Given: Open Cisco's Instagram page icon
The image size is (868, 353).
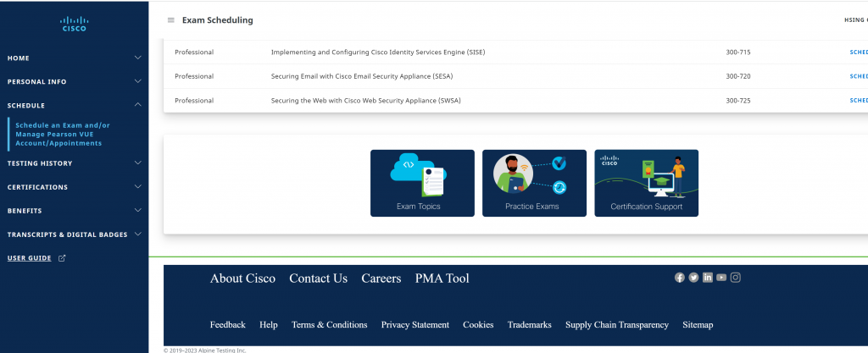Looking at the screenshot, I should pyautogui.click(x=735, y=278).
